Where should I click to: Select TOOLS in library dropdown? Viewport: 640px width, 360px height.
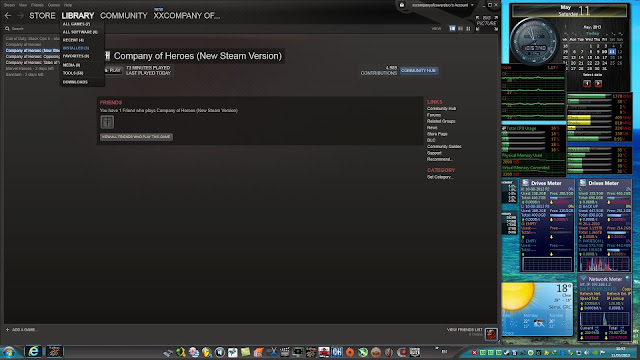pyautogui.click(x=73, y=73)
